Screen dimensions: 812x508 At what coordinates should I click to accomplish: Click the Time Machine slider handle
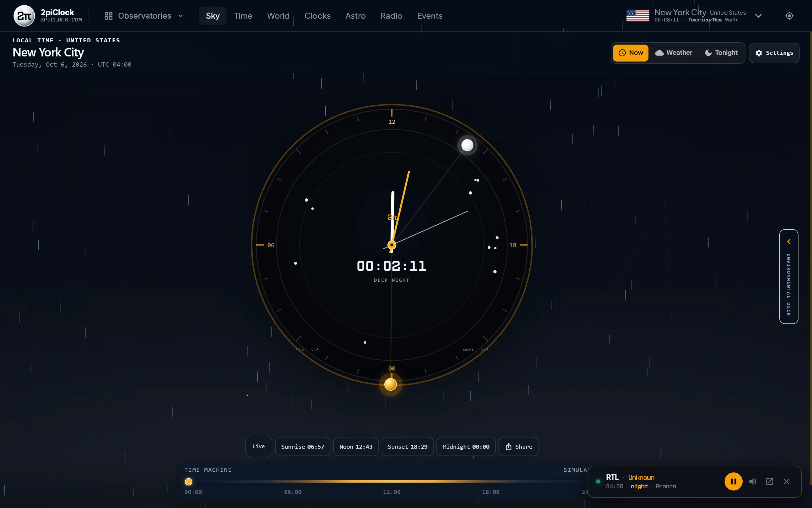coord(189,481)
